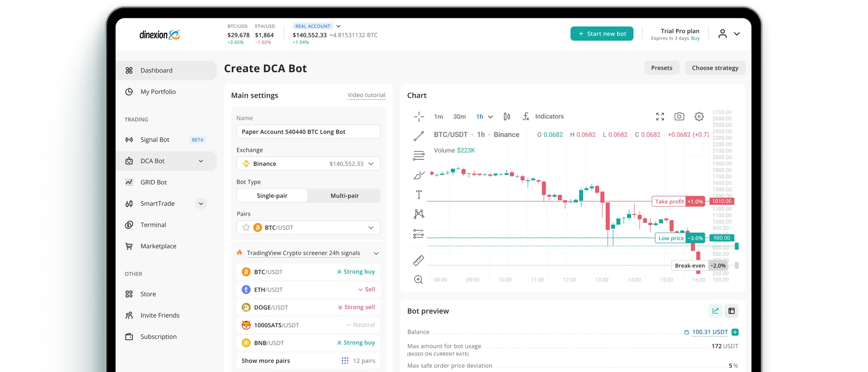Screen dimensions: 868x372
Task: Open the Video tutorial link
Action: click(x=367, y=95)
